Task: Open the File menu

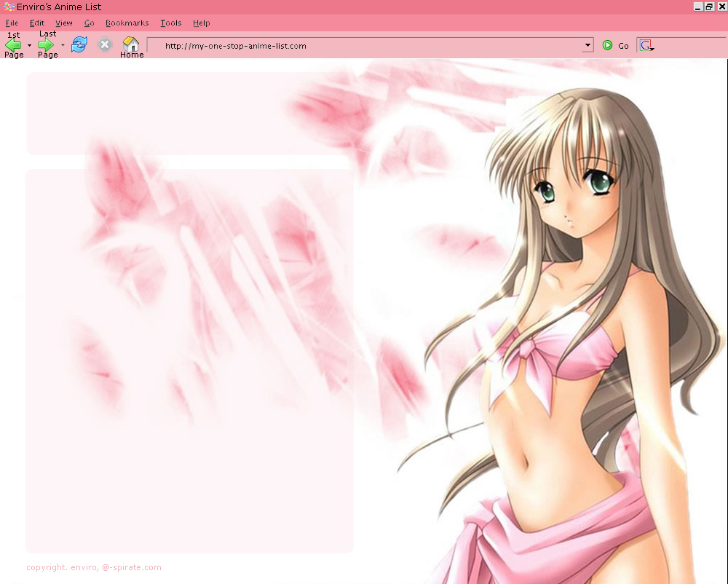Action: (x=12, y=23)
